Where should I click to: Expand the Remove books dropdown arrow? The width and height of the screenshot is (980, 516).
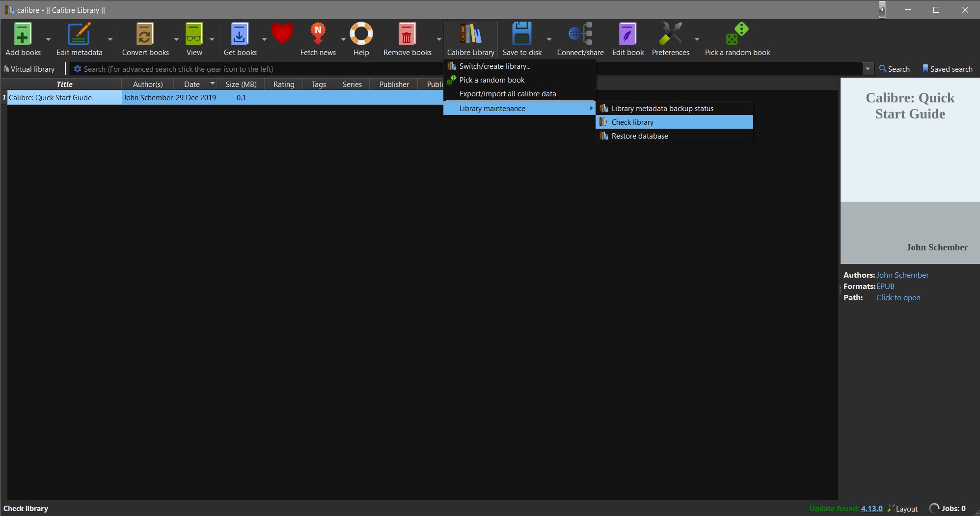pos(439,39)
